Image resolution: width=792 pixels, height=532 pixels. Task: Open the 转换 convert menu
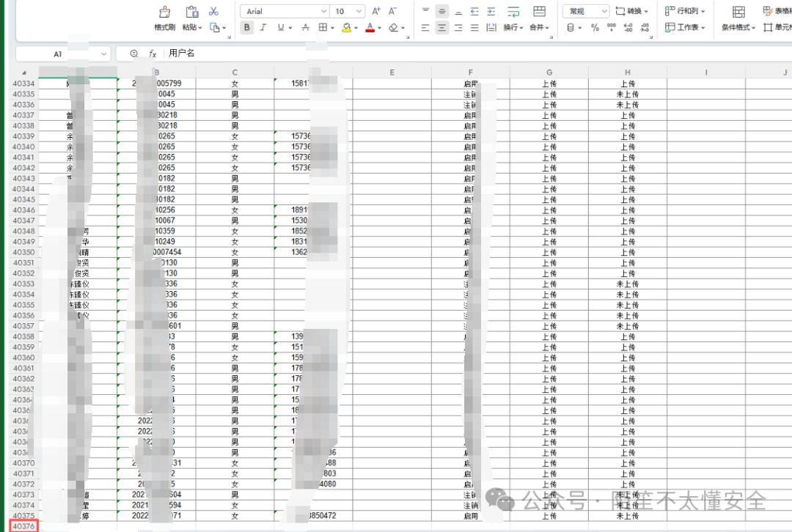point(632,11)
